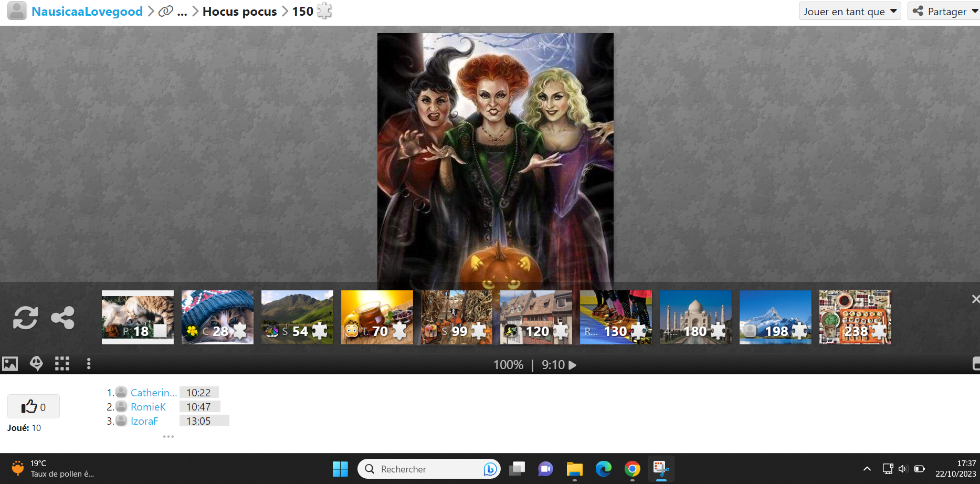The width and height of the screenshot is (980, 484).
Task: Check battery status in system tray
Action: pos(919,469)
